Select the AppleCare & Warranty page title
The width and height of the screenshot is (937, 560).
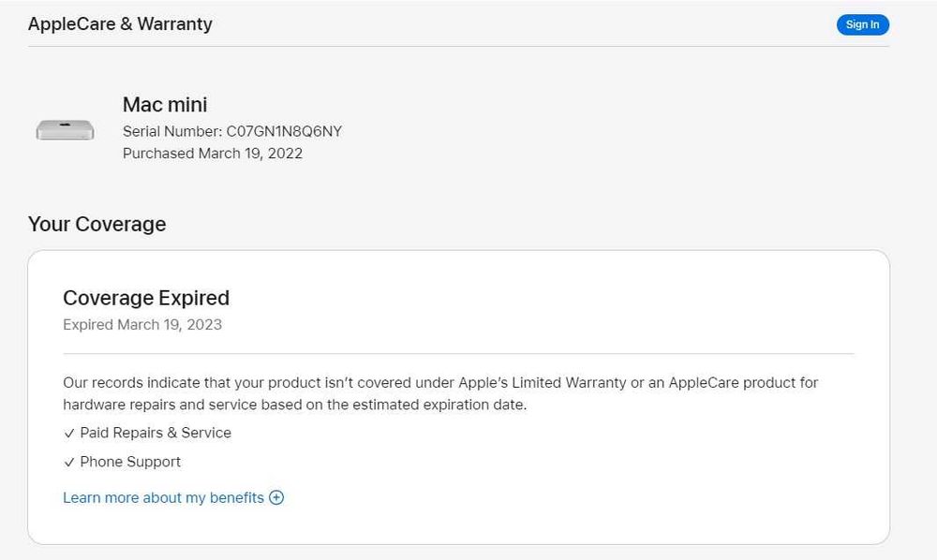[120, 24]
